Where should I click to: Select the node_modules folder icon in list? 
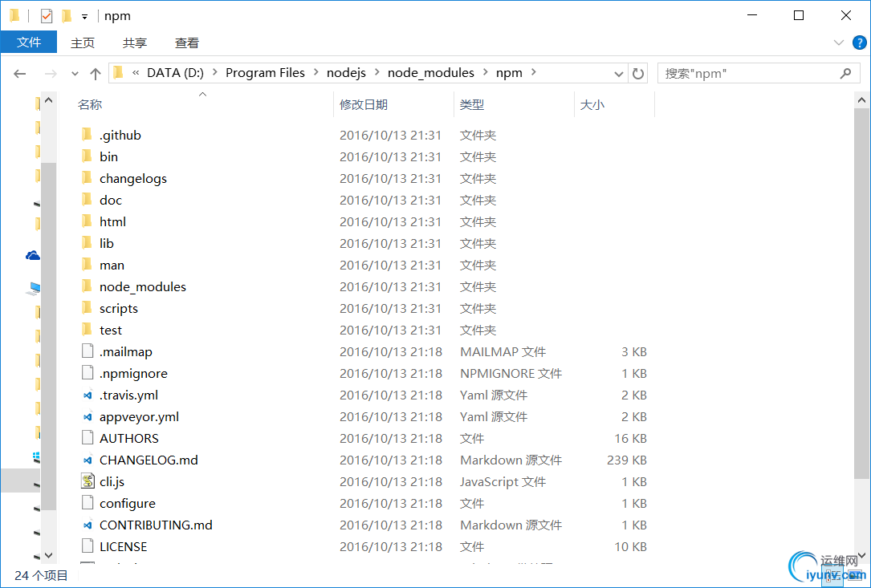pyautogui.click(x=88, y=286)
